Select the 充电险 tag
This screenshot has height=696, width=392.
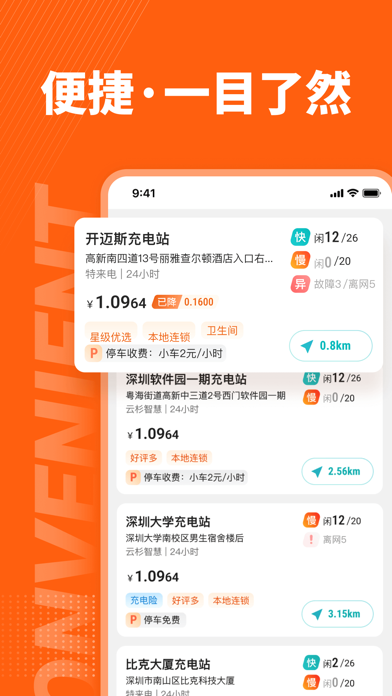pyautogui.click(x=144, y=601)
